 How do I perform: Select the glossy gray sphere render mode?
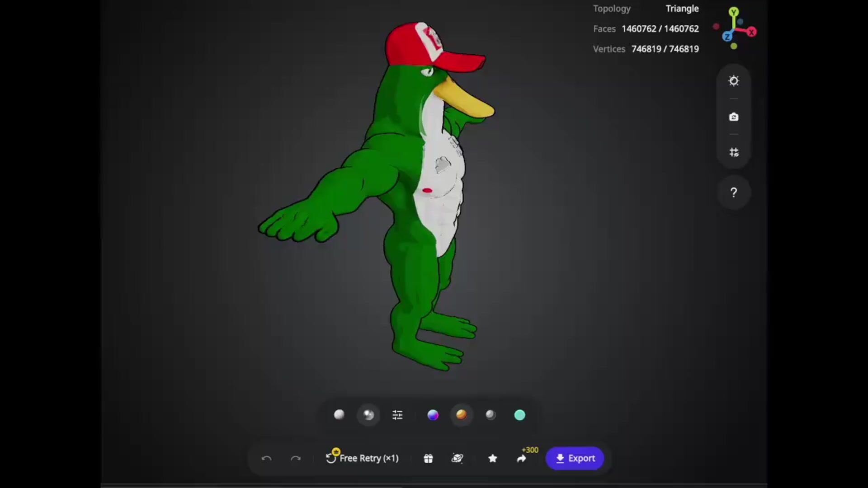pyautogui.click(x=368, y=415)
